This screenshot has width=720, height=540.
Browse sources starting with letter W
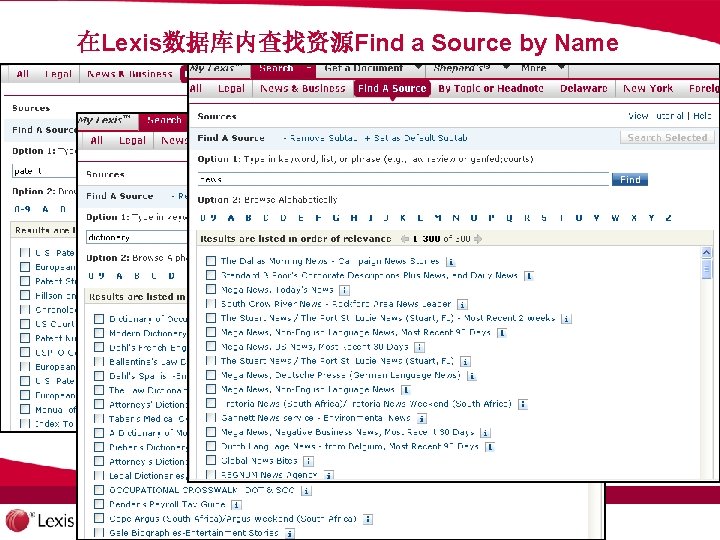pos(615,218)
